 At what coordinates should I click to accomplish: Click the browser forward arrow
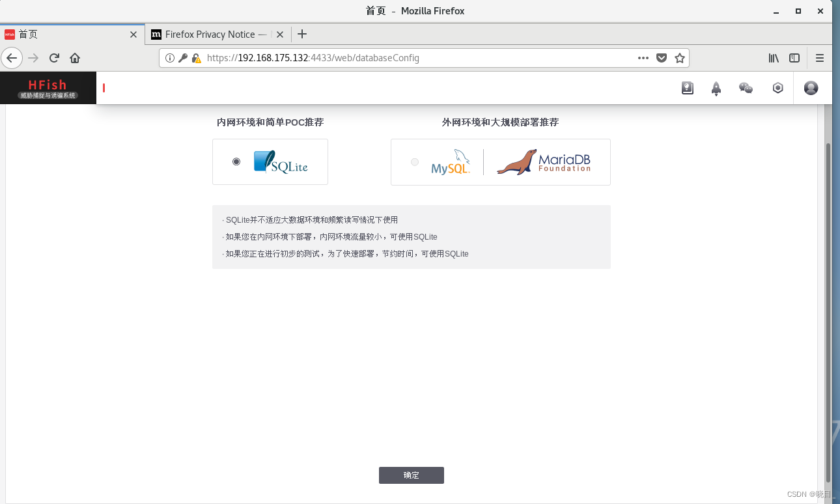[33, 58]
